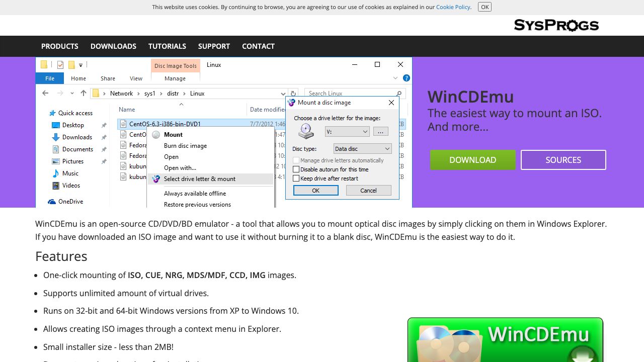This screenshot has width=644, height=362.
Task: Expand the ribbon with the chevron
Action: 395,78
